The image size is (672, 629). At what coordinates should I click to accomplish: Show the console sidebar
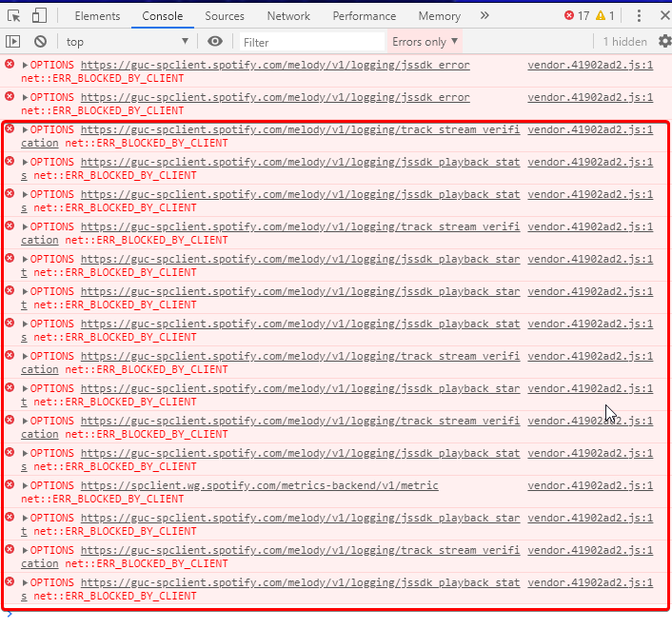coord(13,42)
